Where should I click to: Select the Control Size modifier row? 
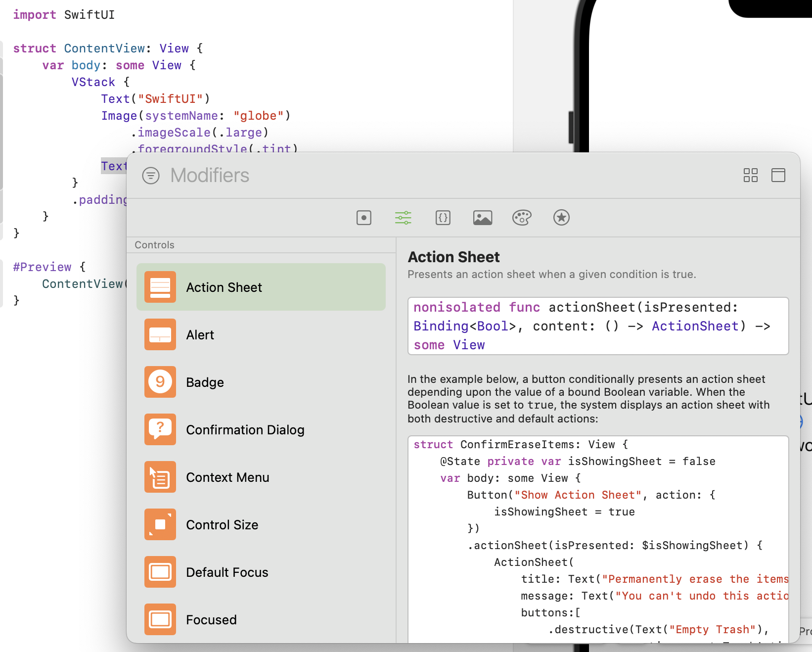[x=261, y=524]
